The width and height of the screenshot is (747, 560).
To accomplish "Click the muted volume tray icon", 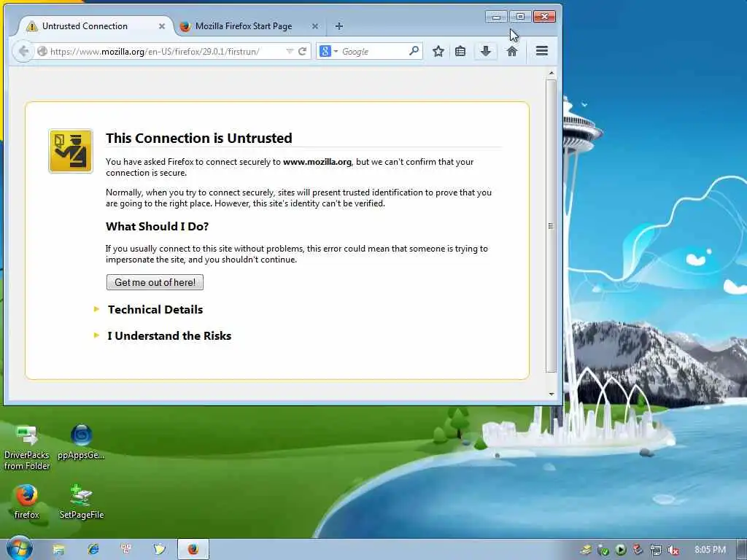I will coord(673,551).
